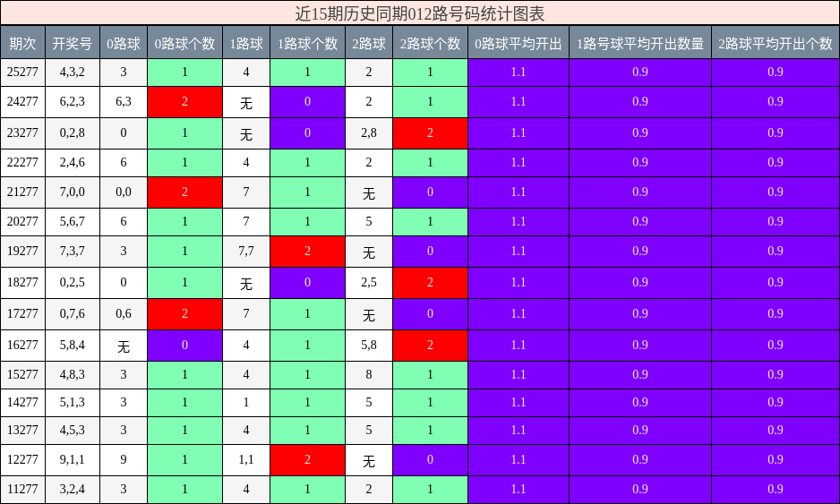Image resolution: width=840 pixels, height=504 pixels.
Task: Click period number 13277
Action: tap(22, 430)
